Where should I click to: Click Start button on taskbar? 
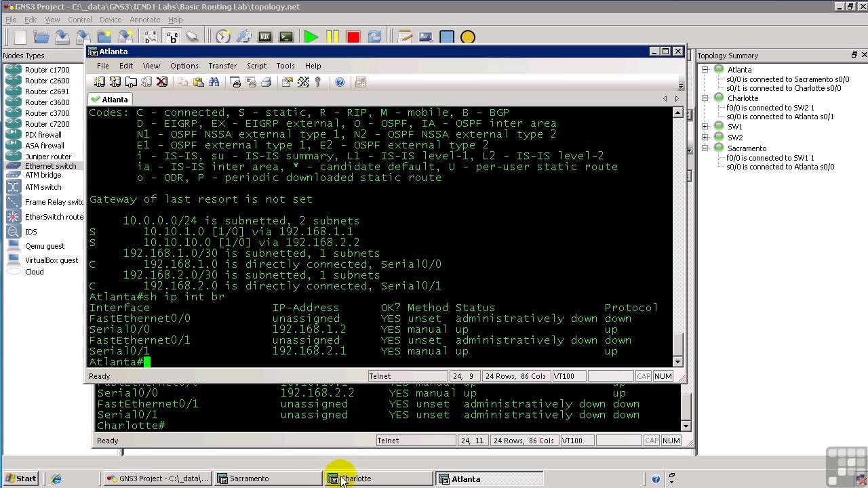(x=21, y=479)
